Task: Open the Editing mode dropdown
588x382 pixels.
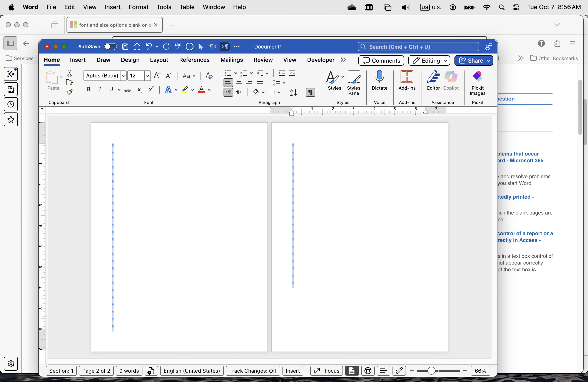Action: click(429, 60)
